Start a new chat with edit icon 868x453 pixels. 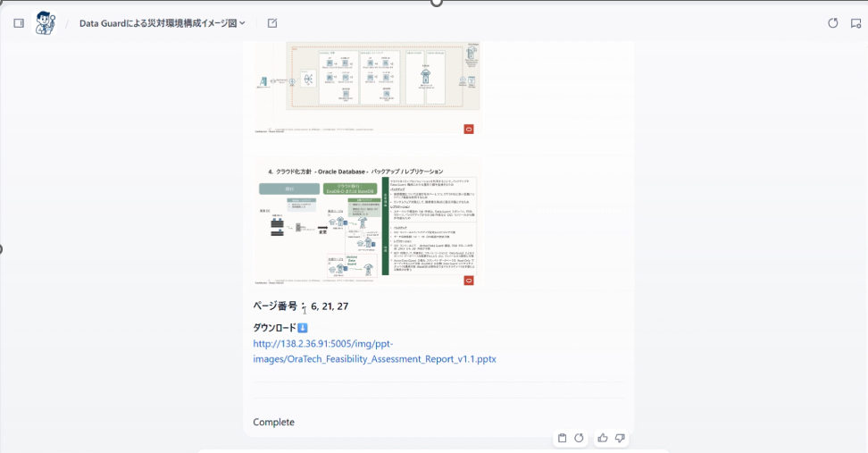click(x=272, y=23)
